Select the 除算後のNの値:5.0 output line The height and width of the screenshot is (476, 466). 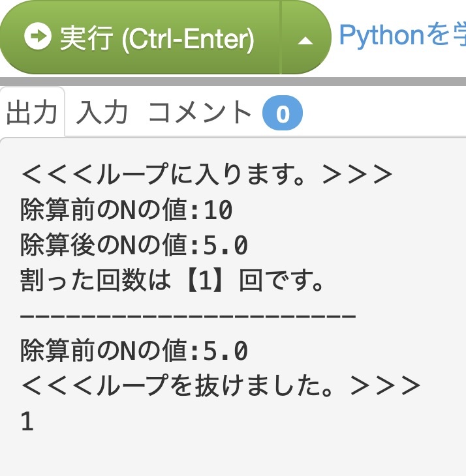134,245
